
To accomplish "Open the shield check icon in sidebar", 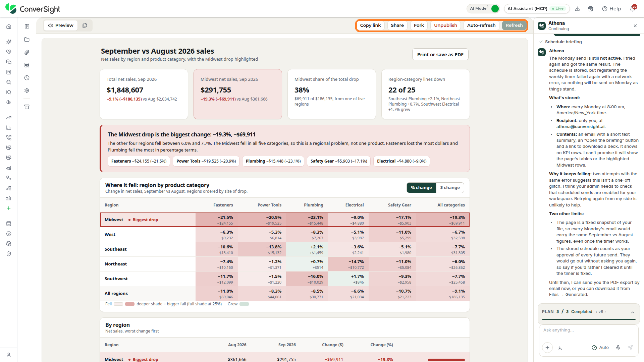I will click(9, 254).
